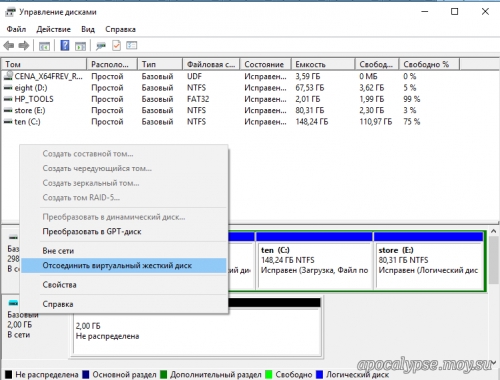The height and width of the screenshot is (380, 500).
Task: Click the 110,97 ГБ free space cell
Action: (376, 122)
